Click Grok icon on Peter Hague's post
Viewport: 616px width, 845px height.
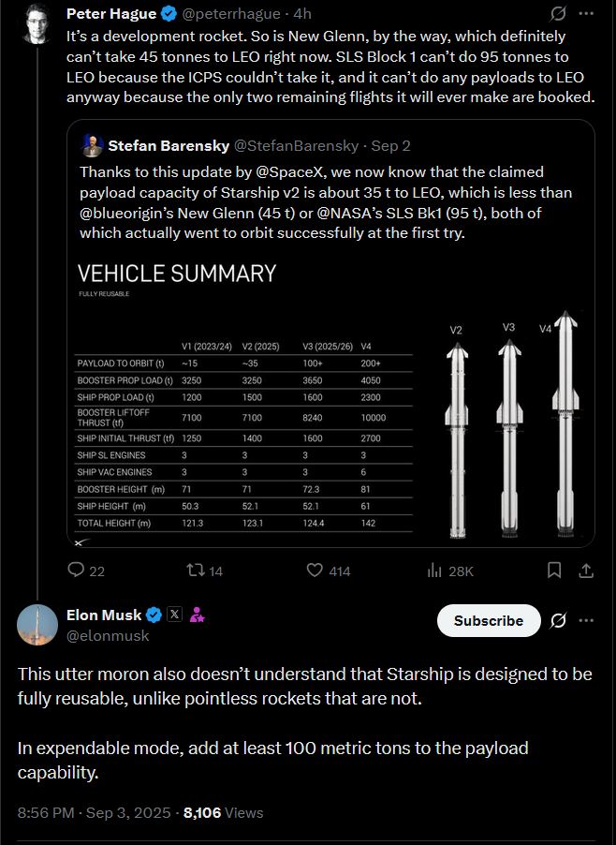pos(558,14)
